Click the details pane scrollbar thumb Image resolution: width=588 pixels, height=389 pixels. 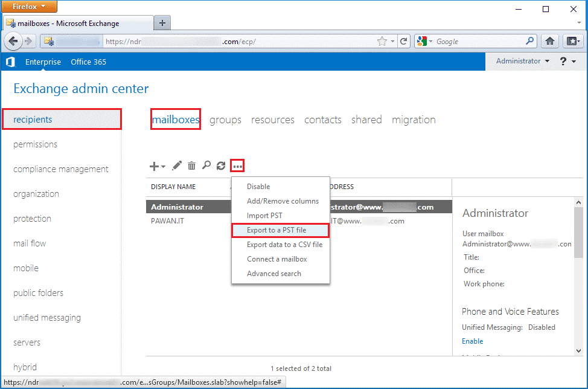point(578,233)
